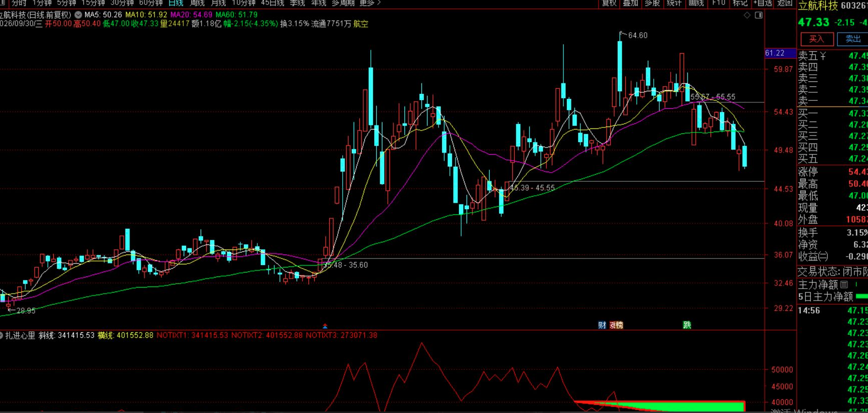868x413 pixels.
Task: Select the 30分钟 period tab
Action: (122, 3)
